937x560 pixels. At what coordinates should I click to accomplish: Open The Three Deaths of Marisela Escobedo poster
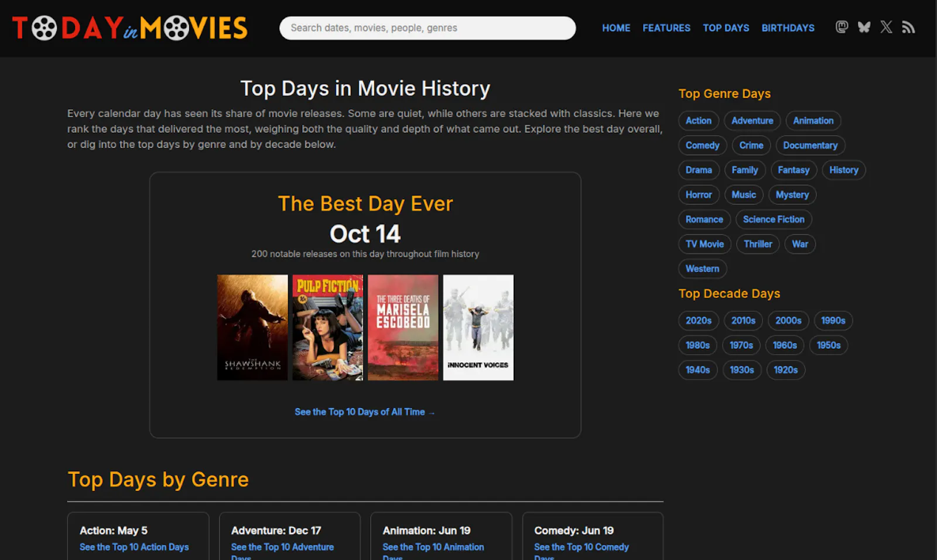tap(403, 328)
